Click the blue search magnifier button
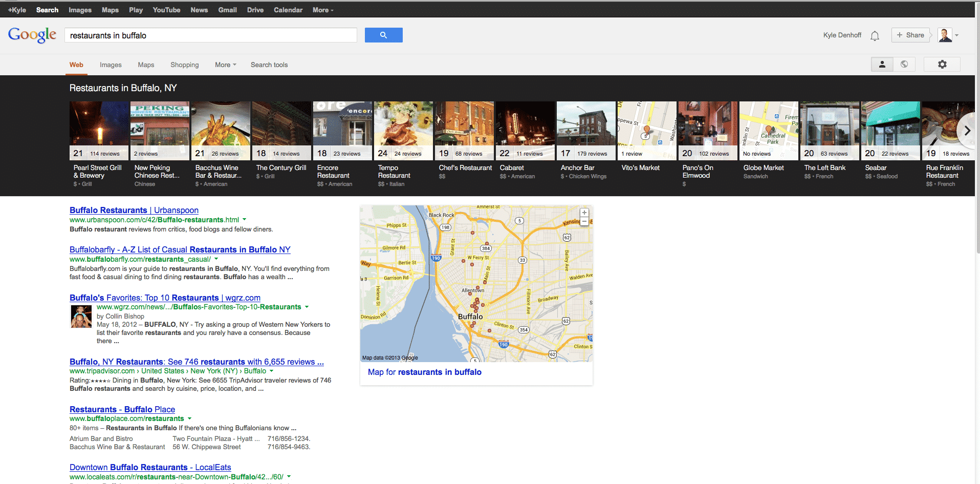Image resolution: width=980 pixels, height=484 pixels. (x=383, y=35)
